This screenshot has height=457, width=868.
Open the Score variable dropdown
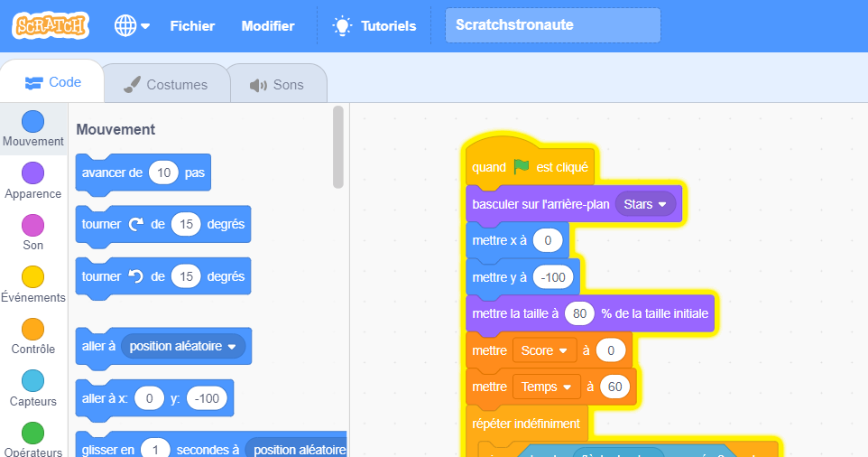click(545, 350)
